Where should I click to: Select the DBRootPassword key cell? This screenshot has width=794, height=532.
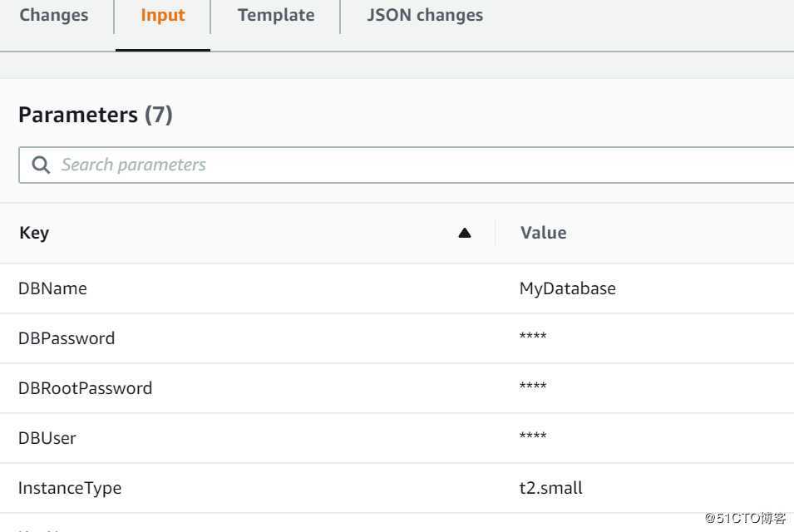tap(85, 388)
